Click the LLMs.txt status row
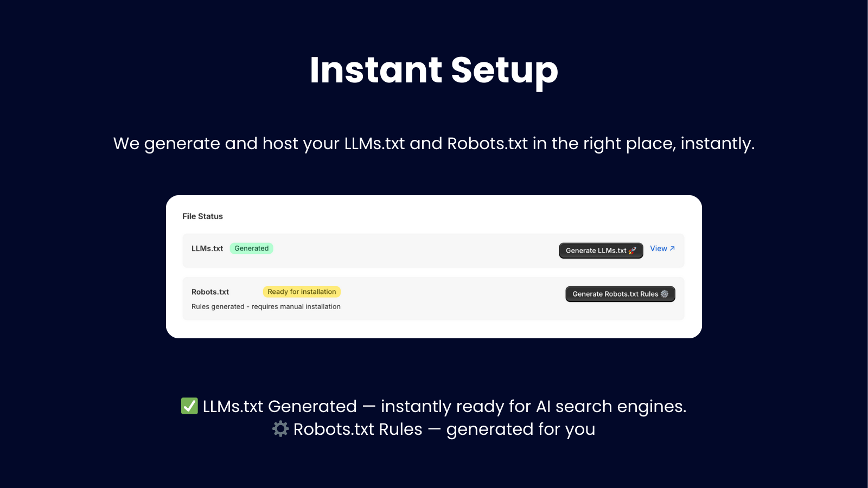Viewport: 868px width, 488px height. click(x=434, y=250)
